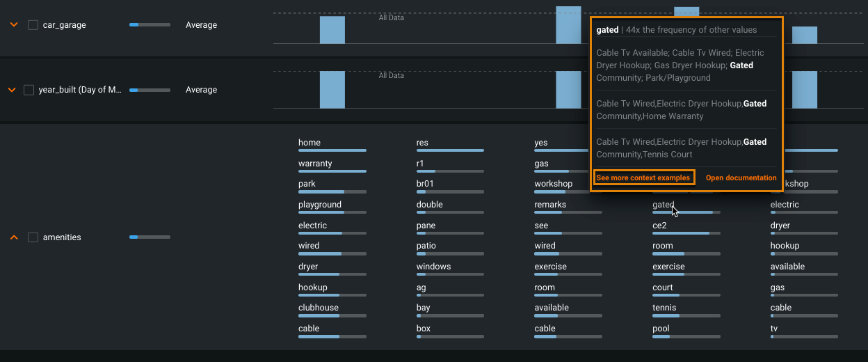This screenshot has width=868, height=362.
Task: Collapse the year_built row chevron
Action: (x=12, y=90)
